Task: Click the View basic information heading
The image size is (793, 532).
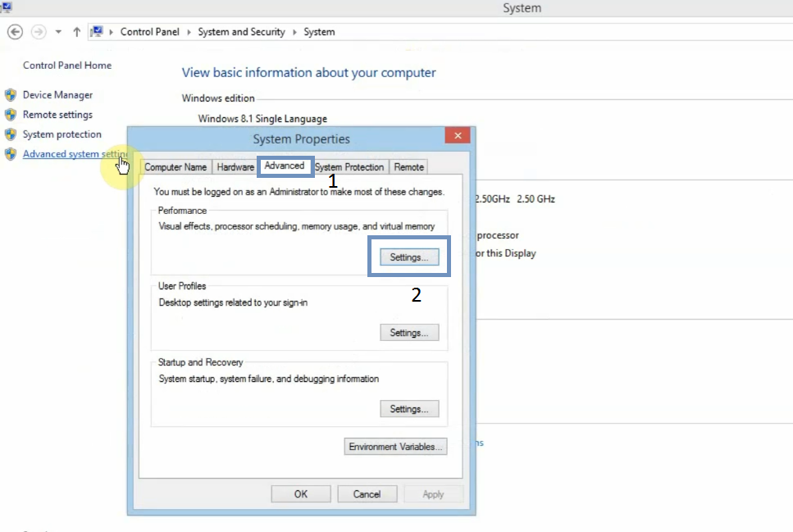Action: [x=308, y=73]
